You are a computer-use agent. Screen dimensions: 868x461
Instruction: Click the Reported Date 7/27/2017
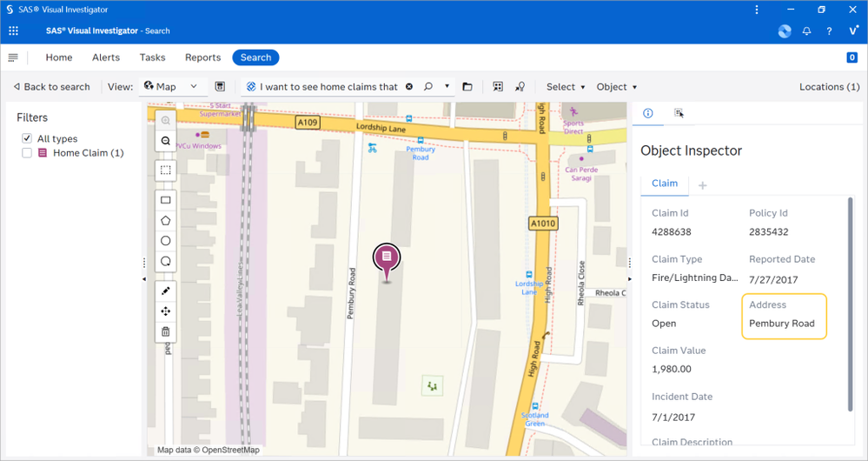(773, 280)
